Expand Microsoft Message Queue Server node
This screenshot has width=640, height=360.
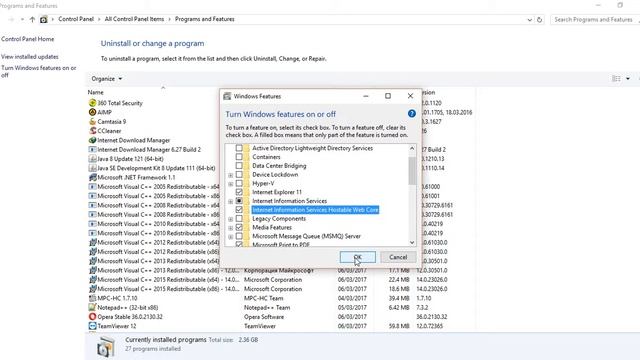coord(231,237)
